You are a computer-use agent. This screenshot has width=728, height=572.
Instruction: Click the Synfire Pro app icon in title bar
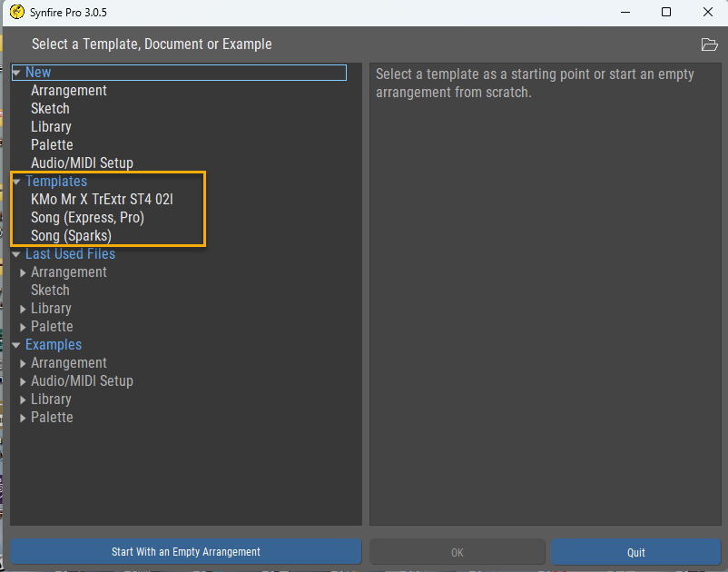coord(16,12)
